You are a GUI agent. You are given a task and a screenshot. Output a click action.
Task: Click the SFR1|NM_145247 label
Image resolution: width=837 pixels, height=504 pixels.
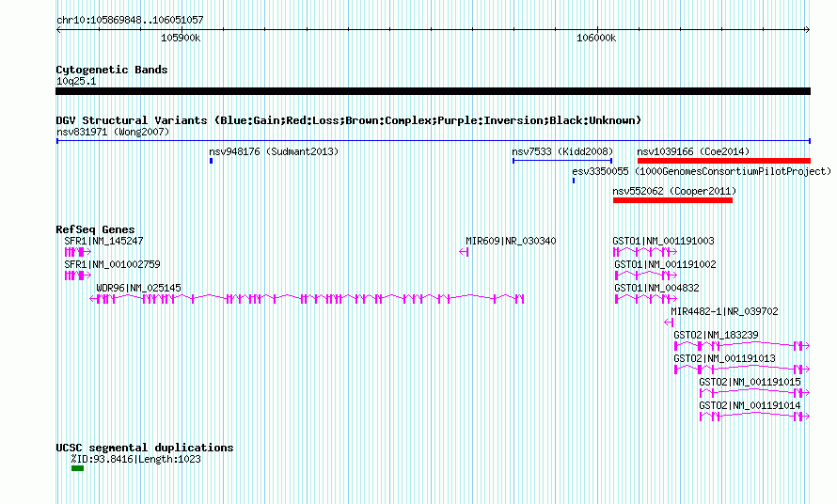103,241
